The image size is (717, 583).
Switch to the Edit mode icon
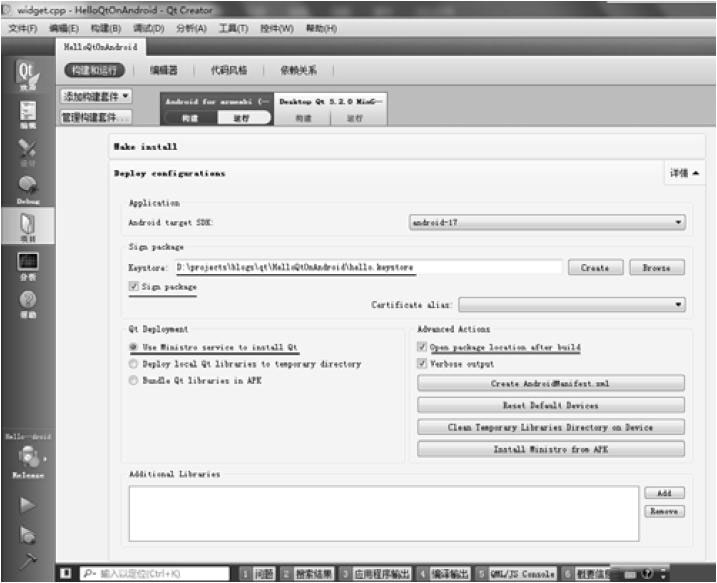coord(27,114)
